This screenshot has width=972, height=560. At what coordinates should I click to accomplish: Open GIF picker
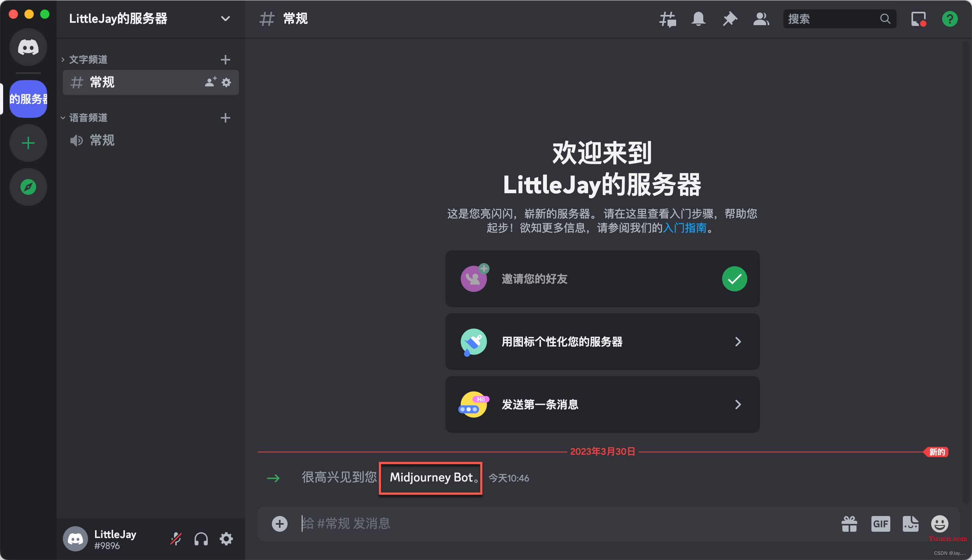(880, 524)
